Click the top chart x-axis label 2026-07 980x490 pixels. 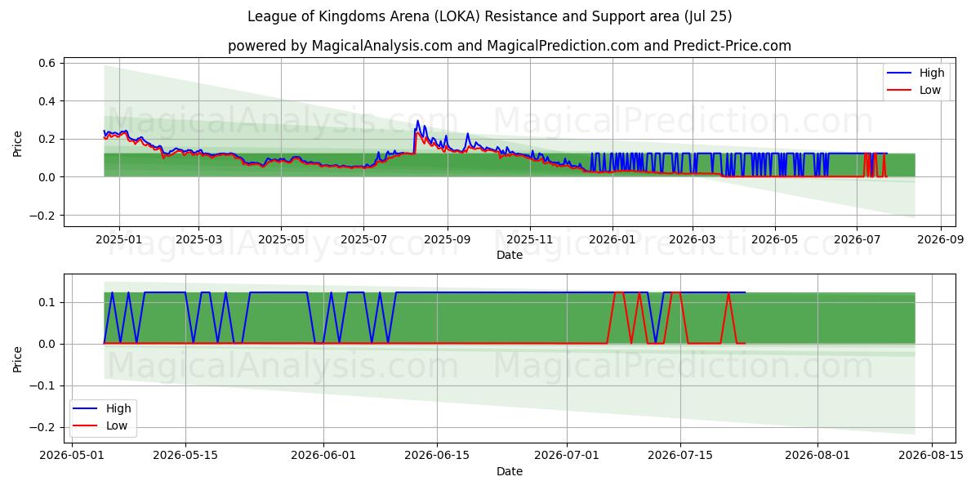point(857,240)
